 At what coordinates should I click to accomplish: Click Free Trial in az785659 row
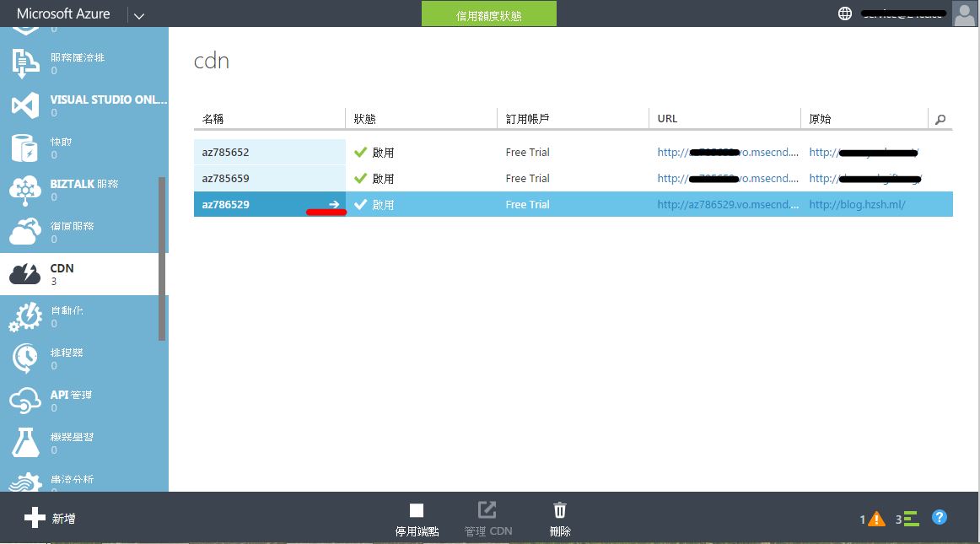pyautogui.click(x=527, y=178)
